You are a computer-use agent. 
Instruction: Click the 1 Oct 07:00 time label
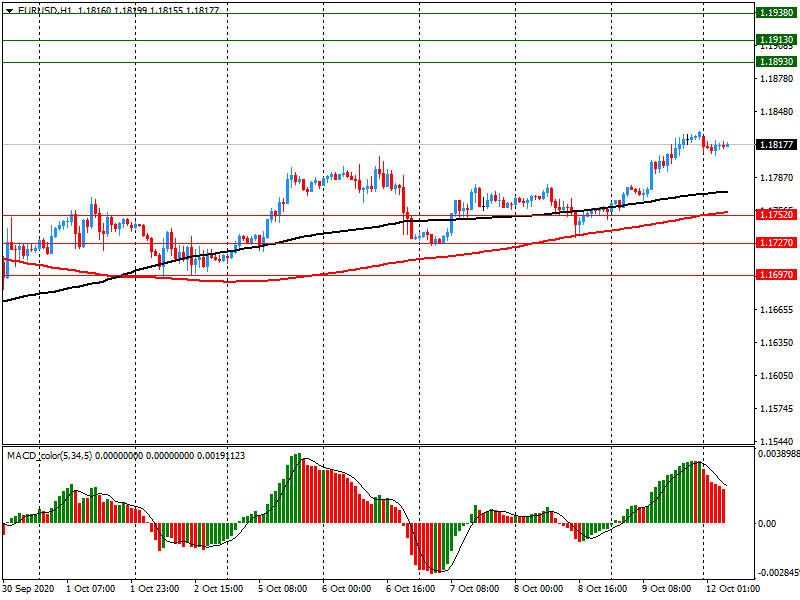coord(91,589)
